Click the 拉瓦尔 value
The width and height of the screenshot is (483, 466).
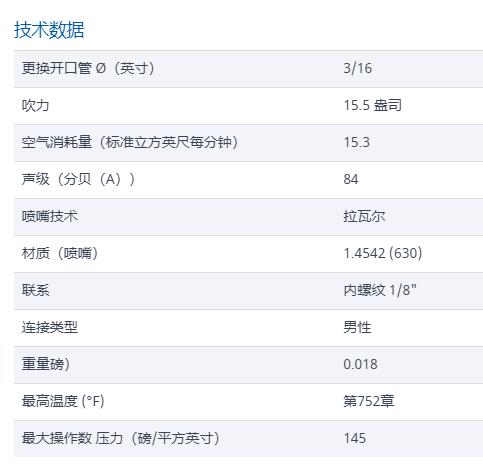click(x=364, y=216)
